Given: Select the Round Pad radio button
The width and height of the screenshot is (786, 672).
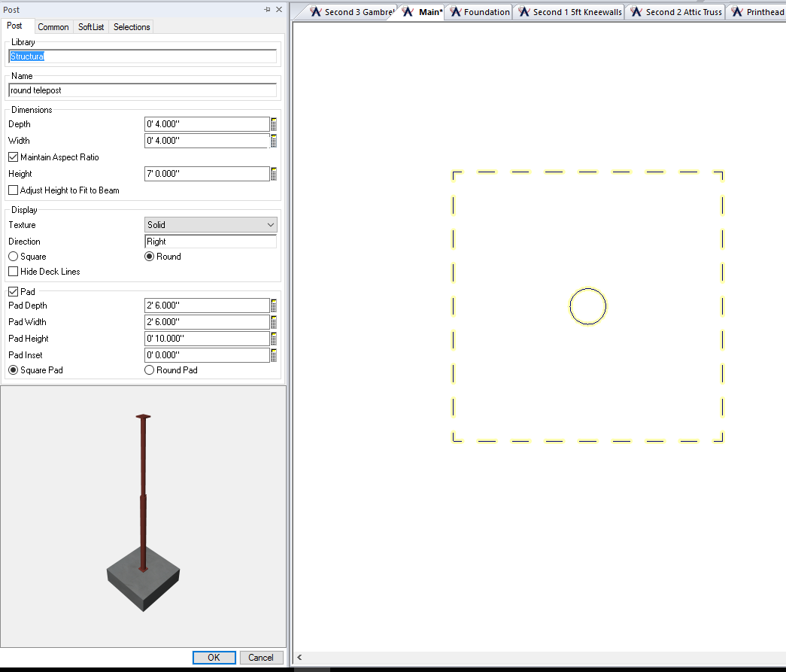Looking at the screenshot, I should (x=149, y=370).
